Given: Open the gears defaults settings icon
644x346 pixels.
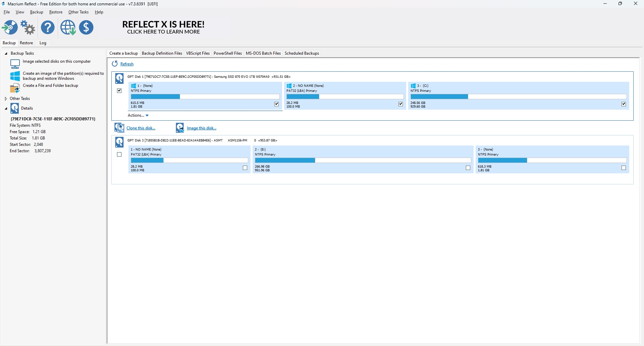Looking at the screenshot, I should pos(28,27).
